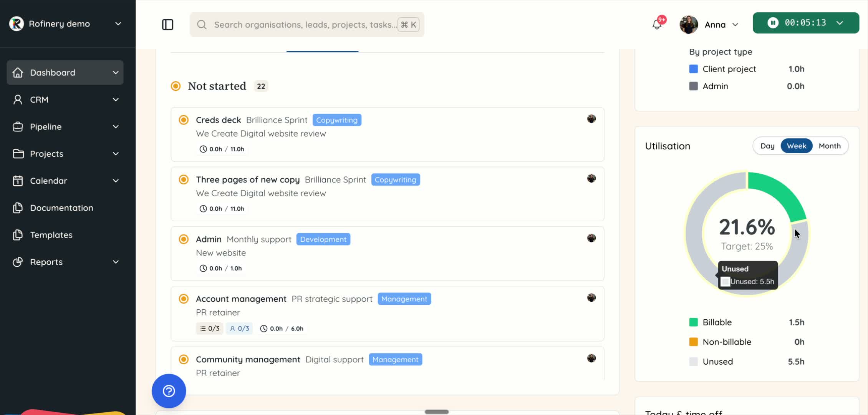Open the Anna user menu chevron
The width and height of the screenshot is (868, 415).
[735, 25]
